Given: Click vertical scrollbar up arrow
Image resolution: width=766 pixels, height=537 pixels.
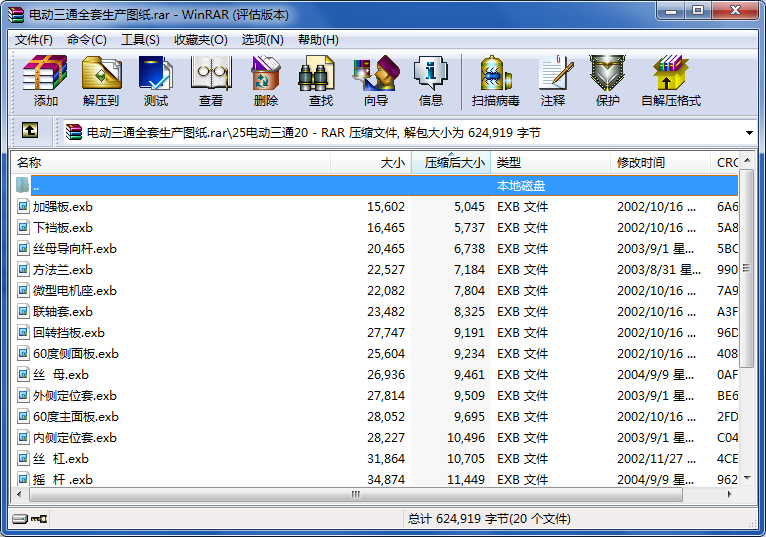Looking at the screenshot, I should click(747, 160).
